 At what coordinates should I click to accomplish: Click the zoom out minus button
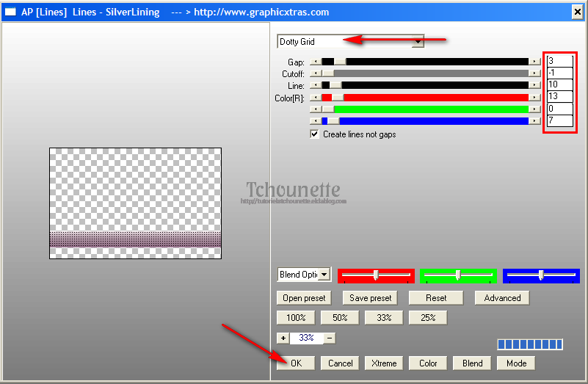[x=330, y=338]
